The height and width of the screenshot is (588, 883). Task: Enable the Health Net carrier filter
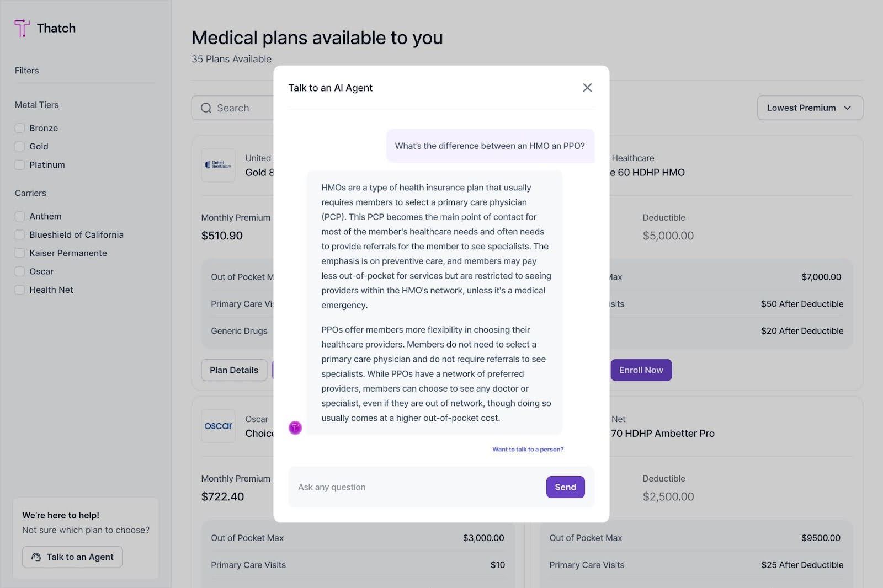click(20, 290)
